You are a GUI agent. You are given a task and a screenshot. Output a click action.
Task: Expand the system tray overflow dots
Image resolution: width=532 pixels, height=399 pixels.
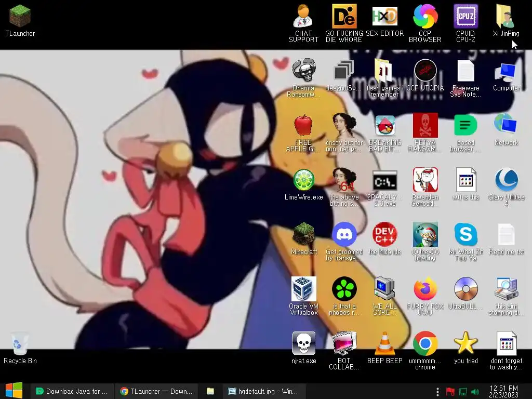(437, 392)
